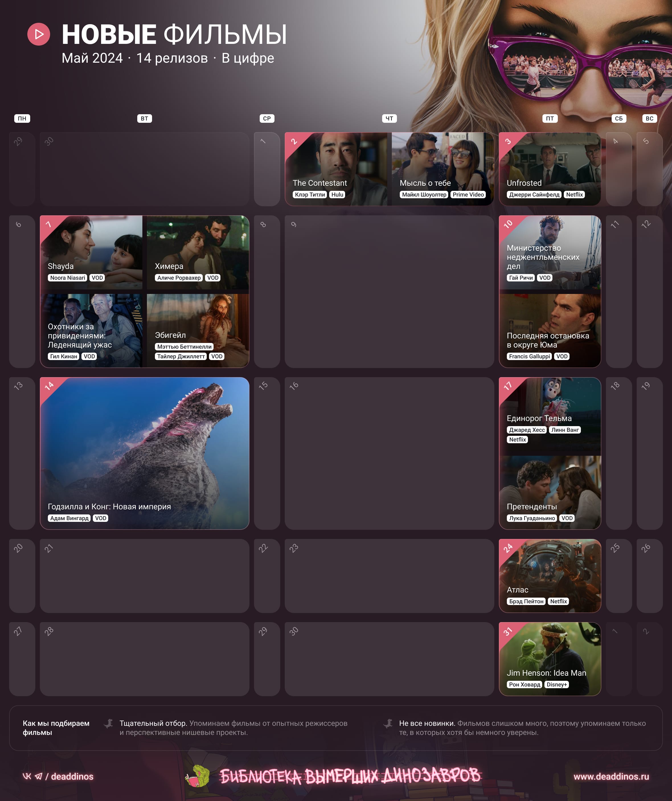The image size is (672, 801).
Task: Click the Клэр Титли director tag
Action: point(310,195)
